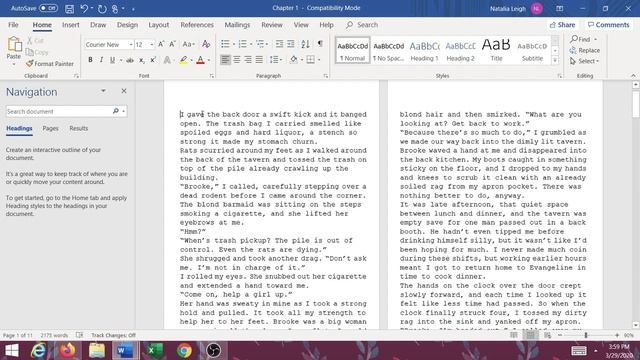640x360 pixels.
Task: Open Change Case dropdown
Action: point(188,44)
